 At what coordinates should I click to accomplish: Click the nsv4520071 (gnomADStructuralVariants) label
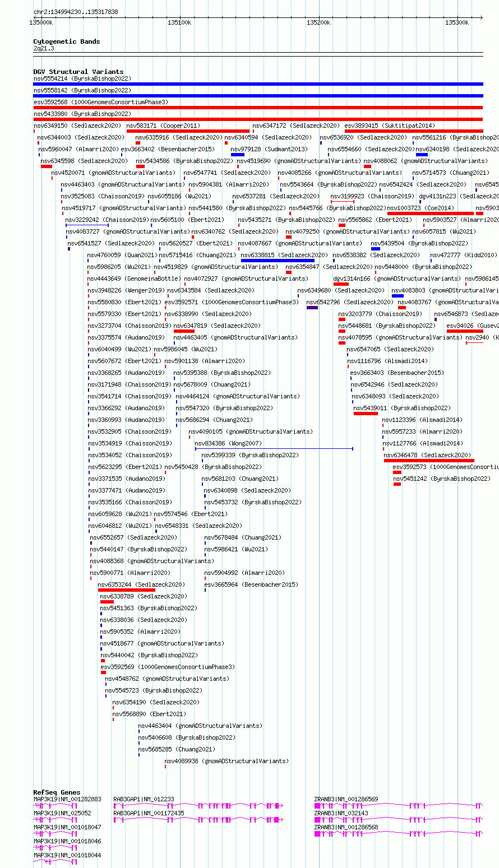coord(113,173)
